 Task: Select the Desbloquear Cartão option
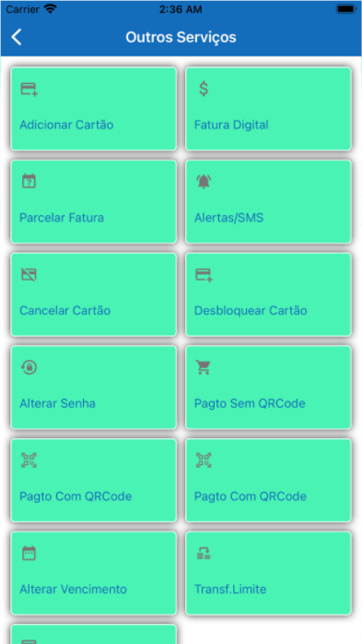pos(268,294)
